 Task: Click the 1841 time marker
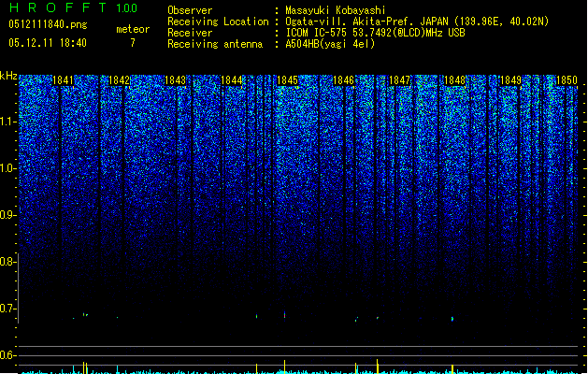(x=63, y=80)
